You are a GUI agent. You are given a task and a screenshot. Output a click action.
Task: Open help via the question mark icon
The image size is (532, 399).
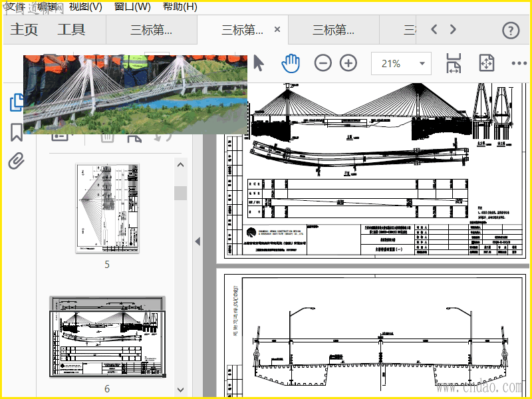(511, 30)
